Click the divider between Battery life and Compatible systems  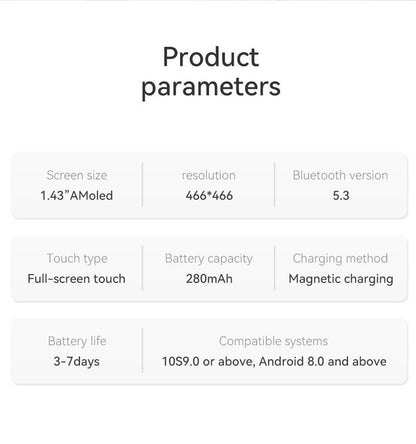coord(142,351)
